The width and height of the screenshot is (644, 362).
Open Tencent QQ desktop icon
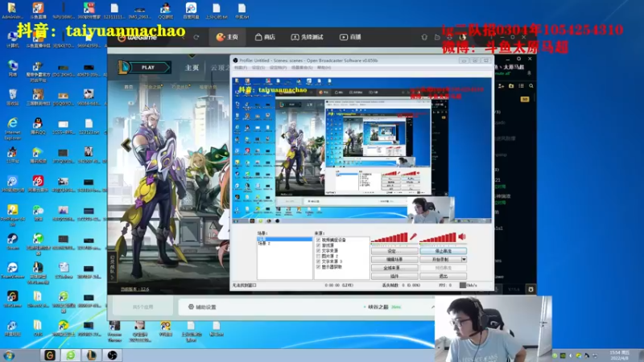pyautogui.click(x=38, y=126)
